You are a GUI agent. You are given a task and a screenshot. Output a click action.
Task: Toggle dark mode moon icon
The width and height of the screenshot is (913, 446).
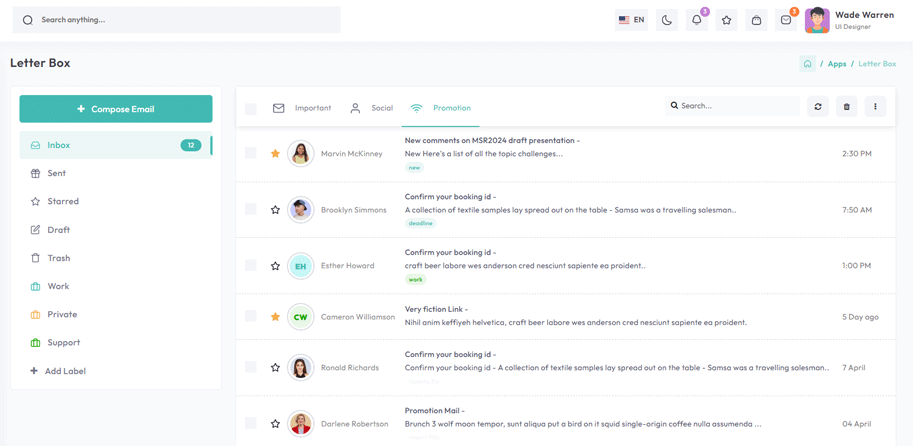(667, 20)
